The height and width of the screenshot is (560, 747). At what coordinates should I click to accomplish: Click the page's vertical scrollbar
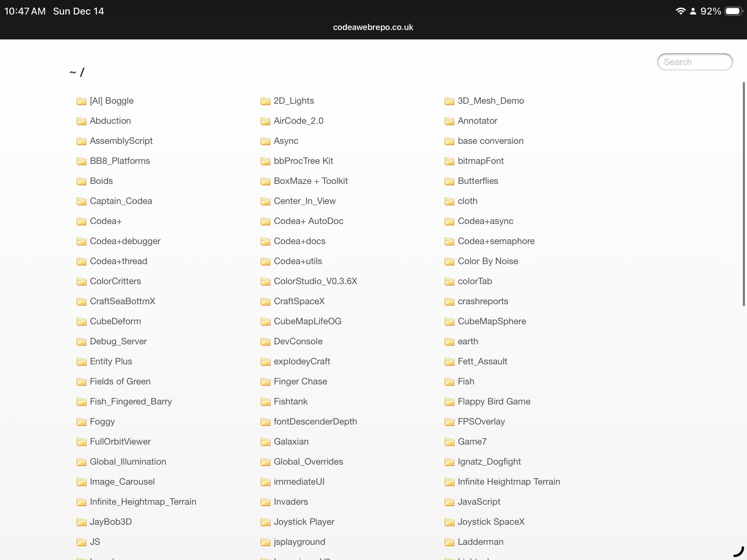[x=743, y=194]
